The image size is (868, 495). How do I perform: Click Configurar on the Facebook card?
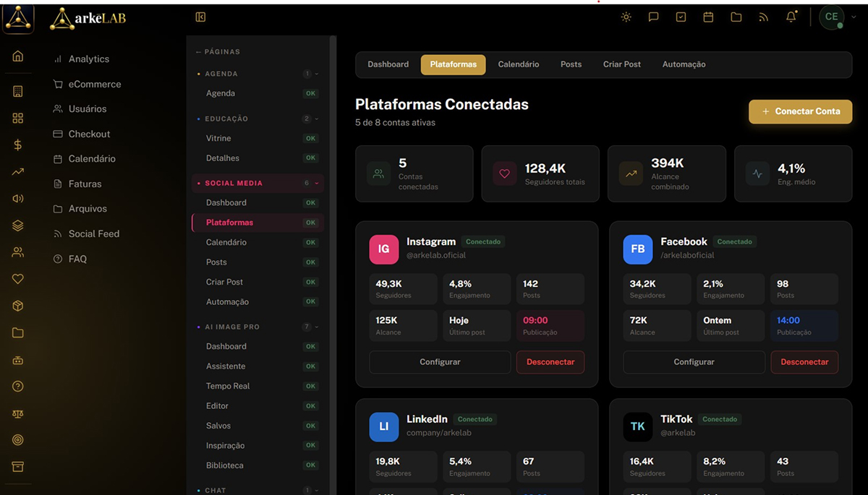(694, 362)
